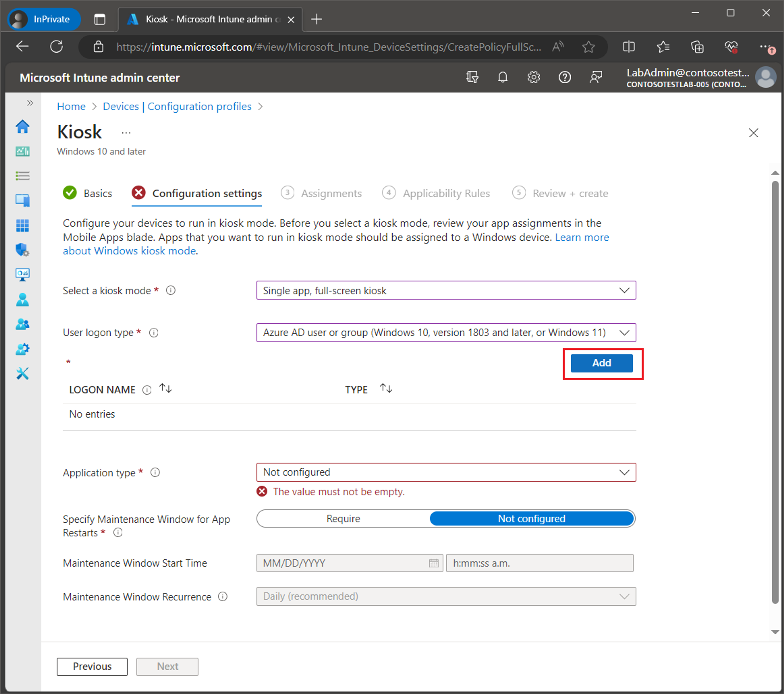The height and width of the screenshot is (694, 784).
Task: Open the Tenant administration icon
Action: (x=23, y=349)
